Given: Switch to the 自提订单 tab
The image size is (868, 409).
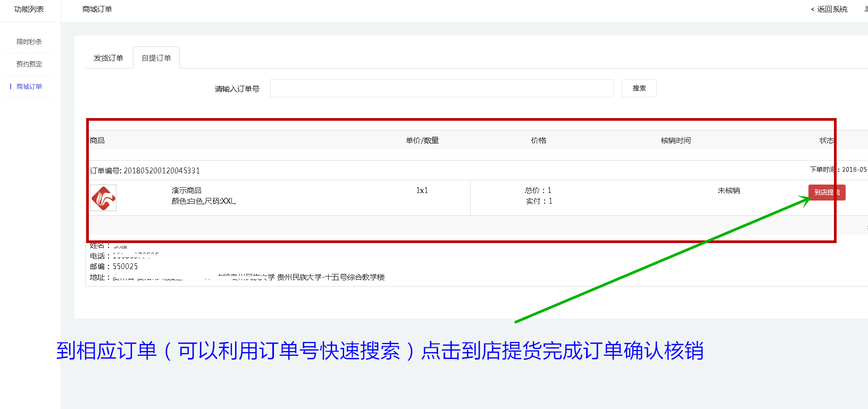Looking at the screenshot, I should tap(156, 58).
